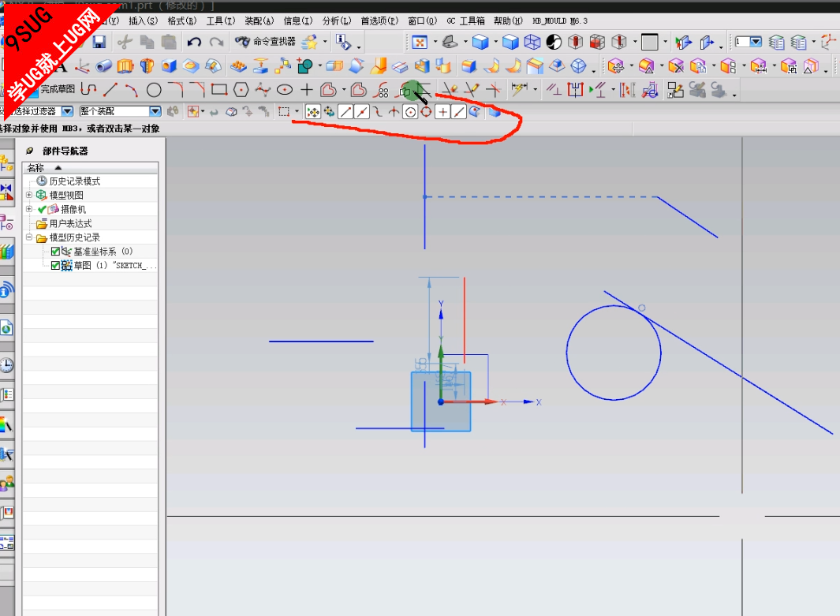
Task: Select the Arc sketch tool
Action: tap(132, 89)
